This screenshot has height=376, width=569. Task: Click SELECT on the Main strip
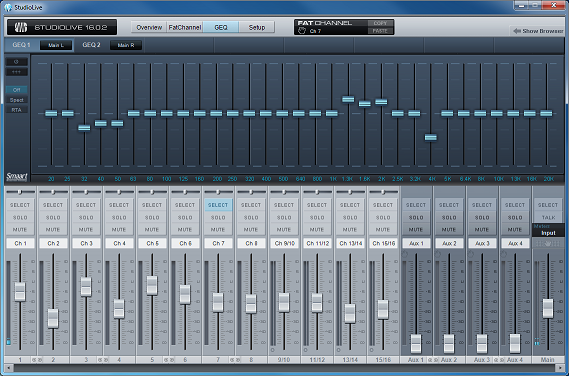click(548, 205)
